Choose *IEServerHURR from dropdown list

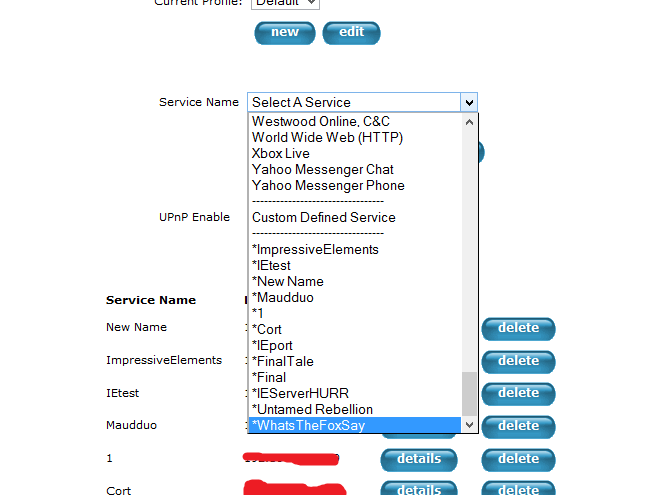pyautogui.click(x=355, y=393)
